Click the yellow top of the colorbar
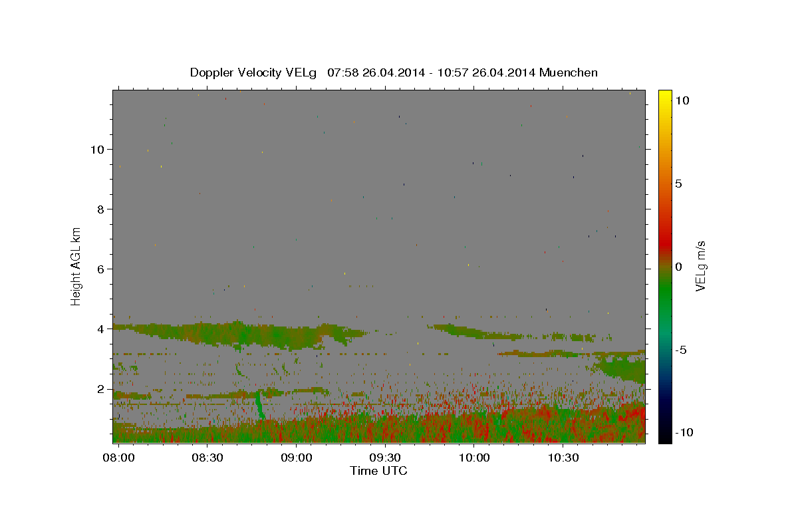 tap(664, 96)
